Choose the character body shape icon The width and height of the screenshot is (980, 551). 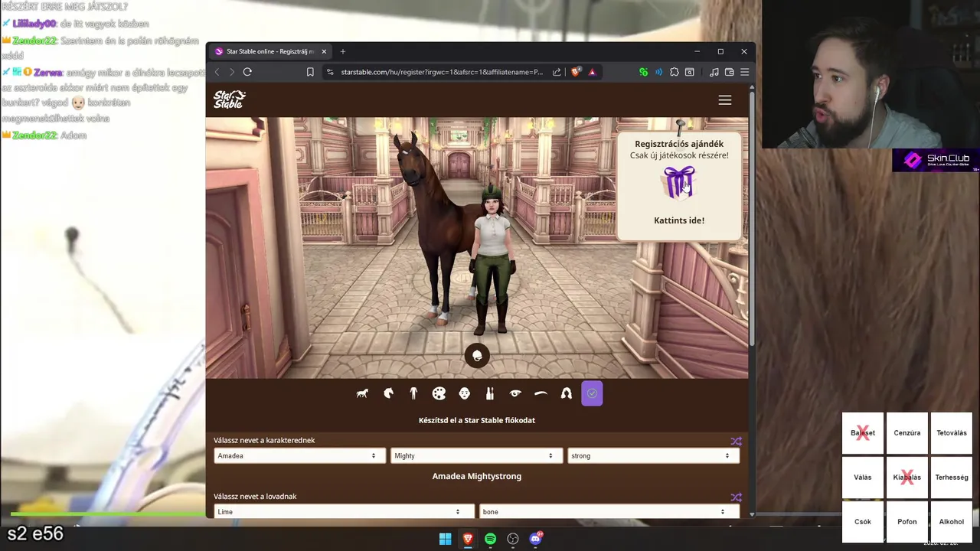(x=413, y=393)
